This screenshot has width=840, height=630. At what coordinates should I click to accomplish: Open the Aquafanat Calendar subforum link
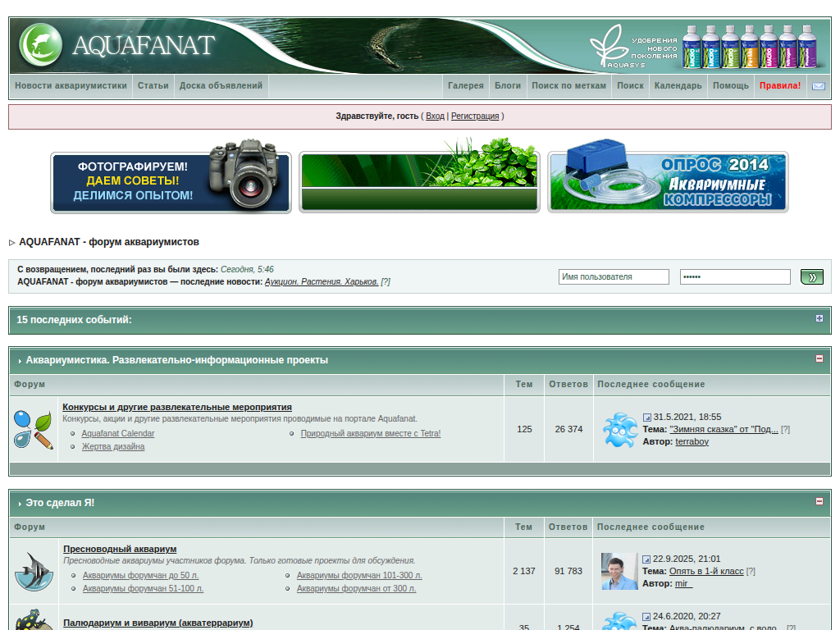coord(118,433)
